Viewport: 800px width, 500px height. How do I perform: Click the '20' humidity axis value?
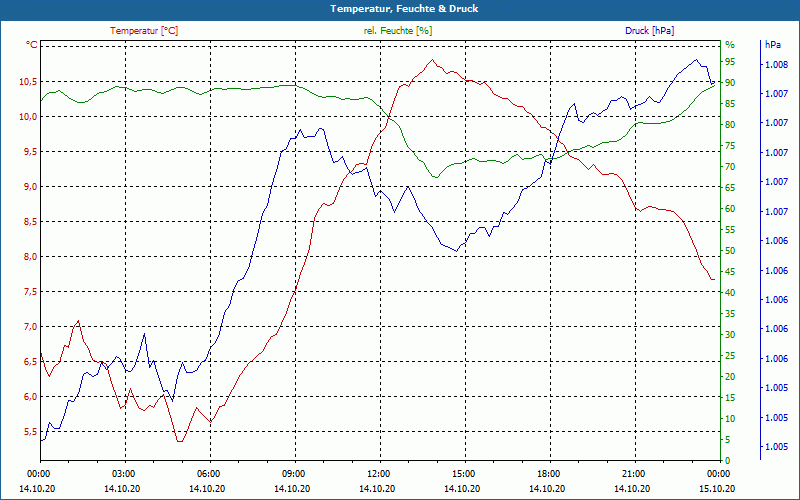730,377
